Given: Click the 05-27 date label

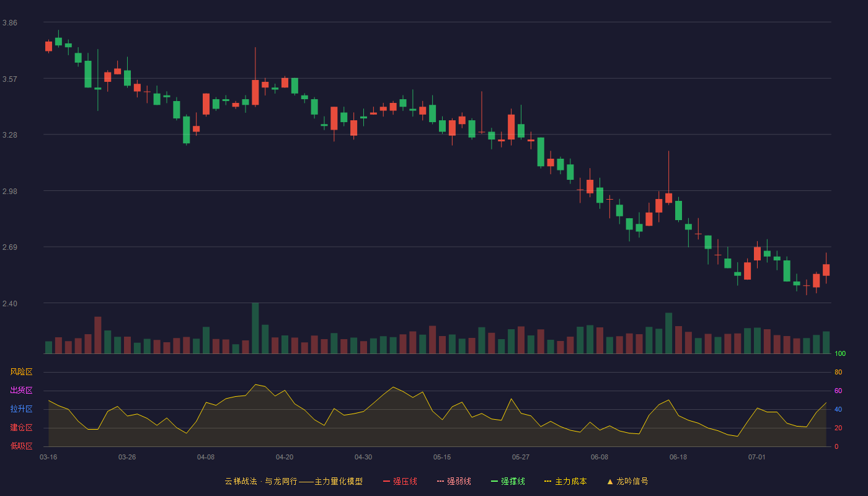Looking at the screenshot, I should click(521, 457).
